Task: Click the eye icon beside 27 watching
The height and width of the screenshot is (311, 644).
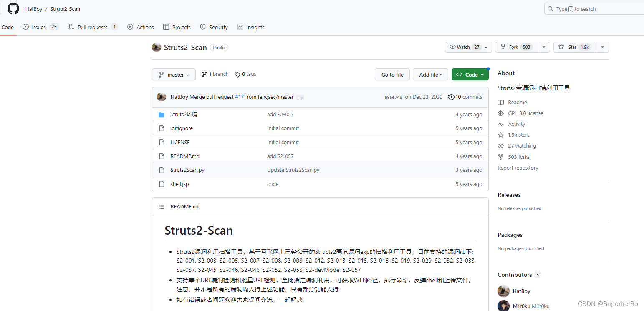Action: point(501,146)
